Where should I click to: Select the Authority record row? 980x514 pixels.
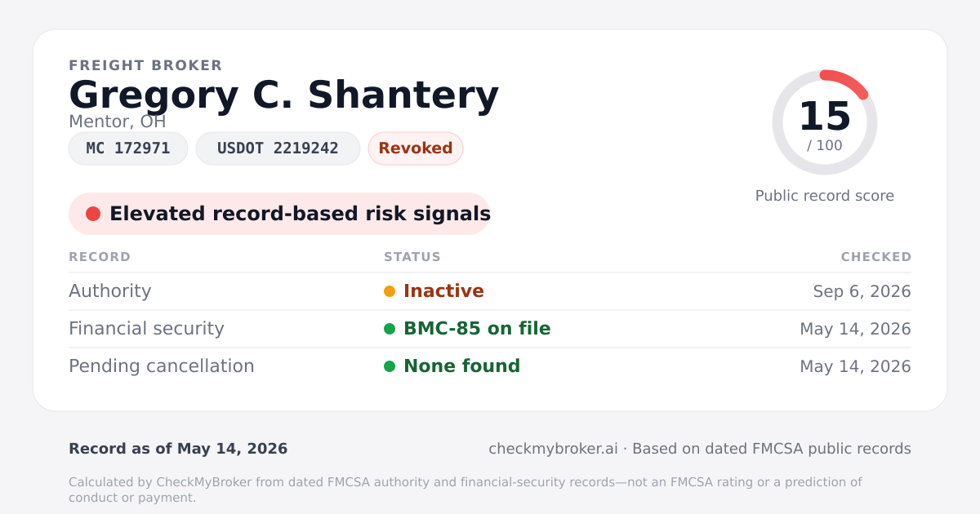pos(490,291)
